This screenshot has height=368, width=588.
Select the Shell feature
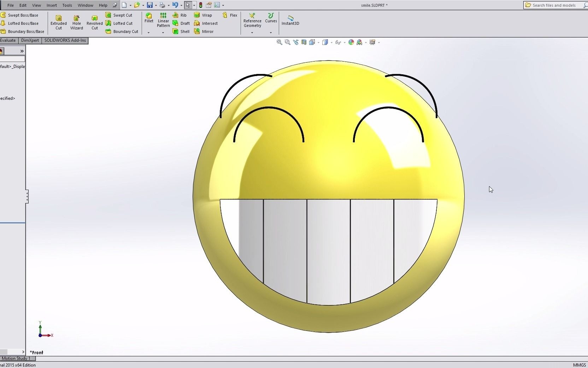pos(181,31)
